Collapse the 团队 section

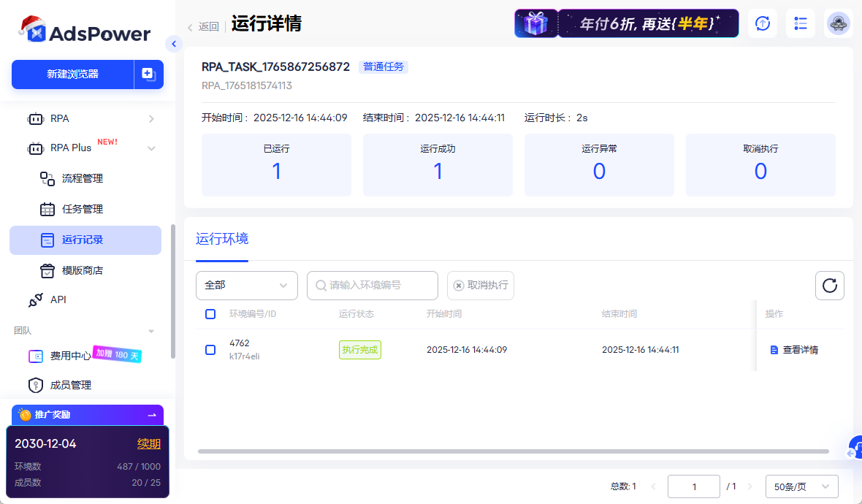[x=151, y=330]
